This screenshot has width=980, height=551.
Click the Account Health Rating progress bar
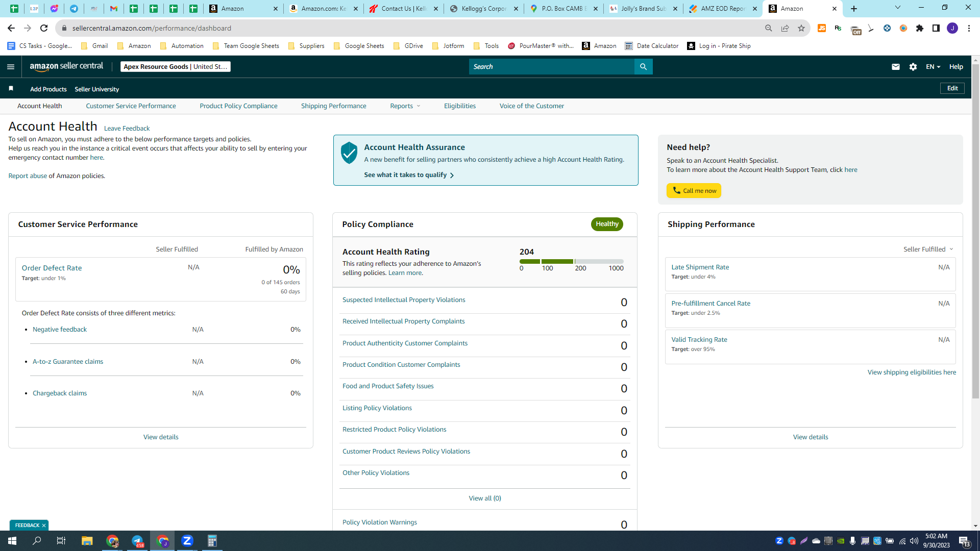click(572, 262)
